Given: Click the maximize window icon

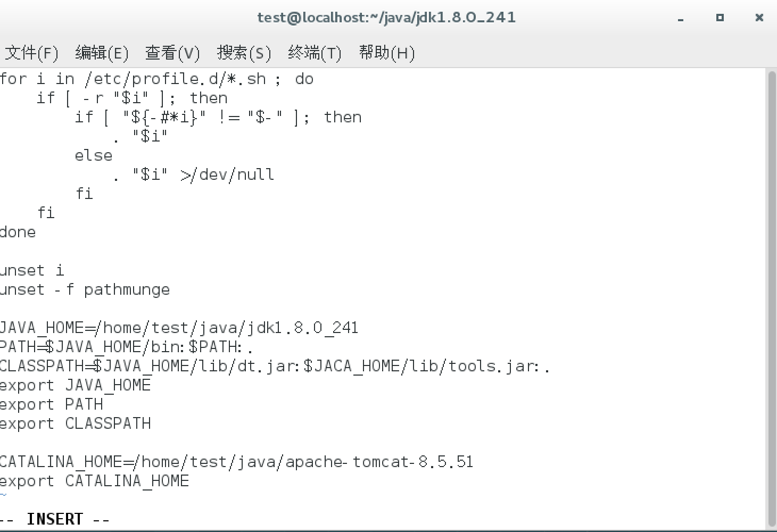Looking at the screenshot, I should click(x=720, y=18).
